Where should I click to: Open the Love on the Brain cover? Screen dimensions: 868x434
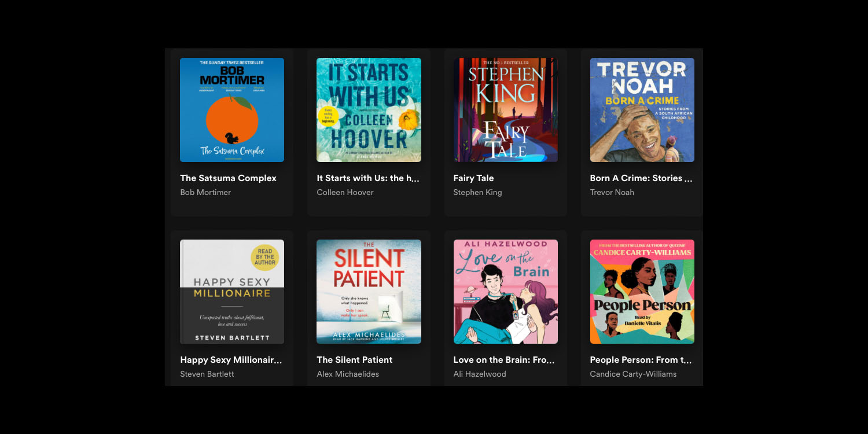pos(505,292)
